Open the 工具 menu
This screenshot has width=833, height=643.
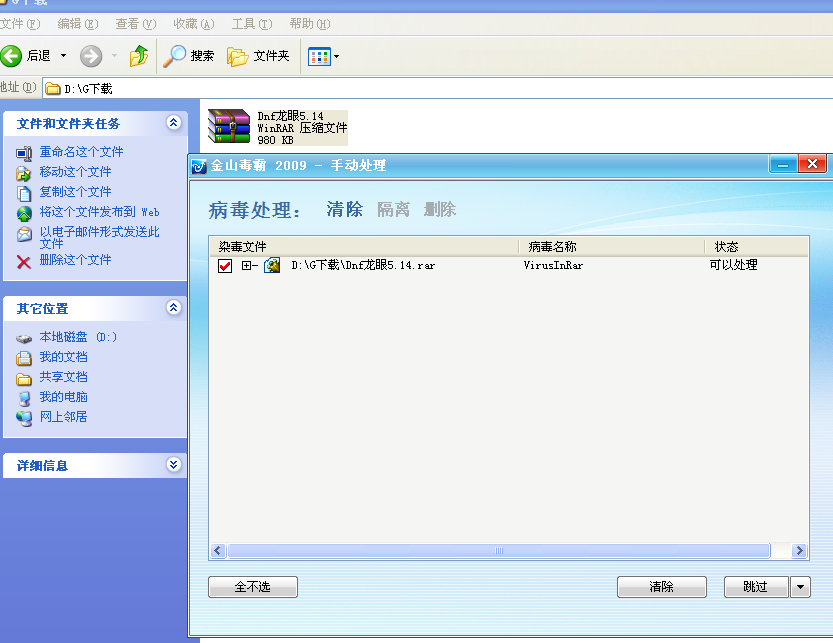[x=252, y=24]
